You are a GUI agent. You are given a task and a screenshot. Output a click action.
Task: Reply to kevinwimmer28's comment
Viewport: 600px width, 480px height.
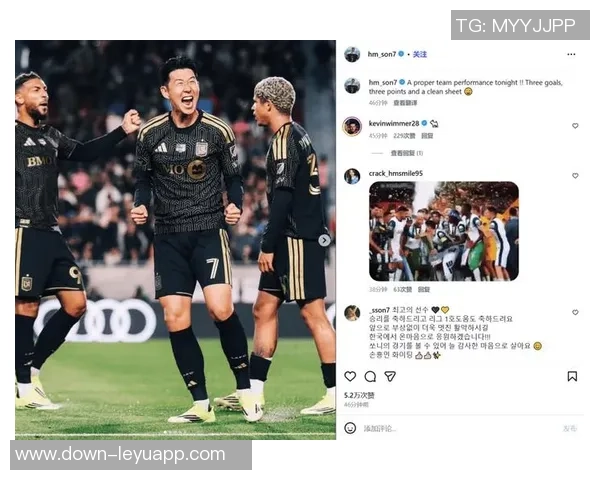pos(427,136)
